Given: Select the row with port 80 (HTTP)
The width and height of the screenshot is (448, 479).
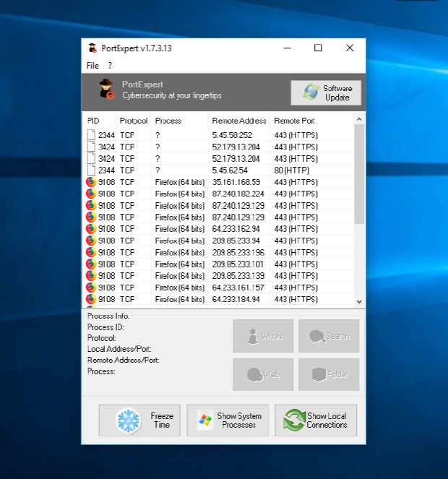Looking at the screenshot, I should [217, 171].
